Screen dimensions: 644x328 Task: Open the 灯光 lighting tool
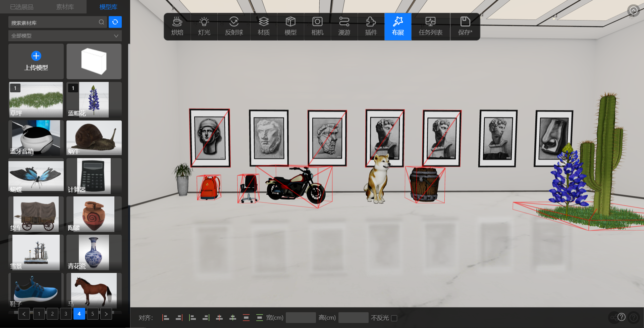point(204,27)
